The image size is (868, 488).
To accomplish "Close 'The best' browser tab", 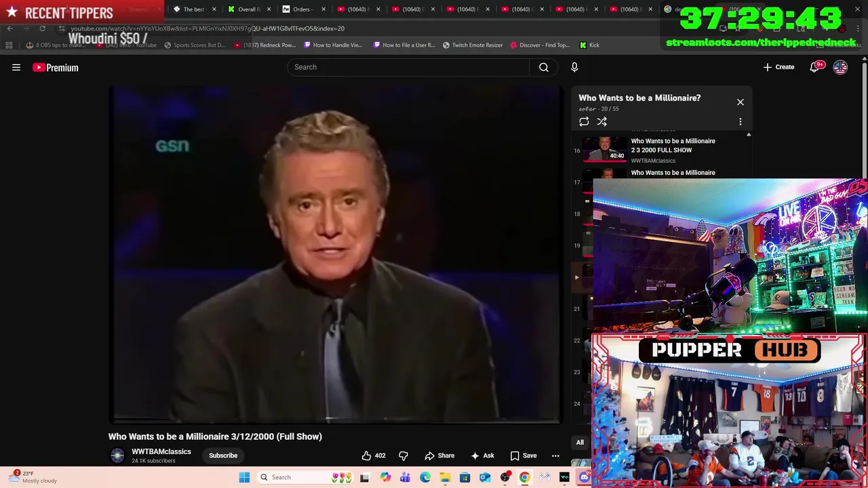I will (214, 9).
